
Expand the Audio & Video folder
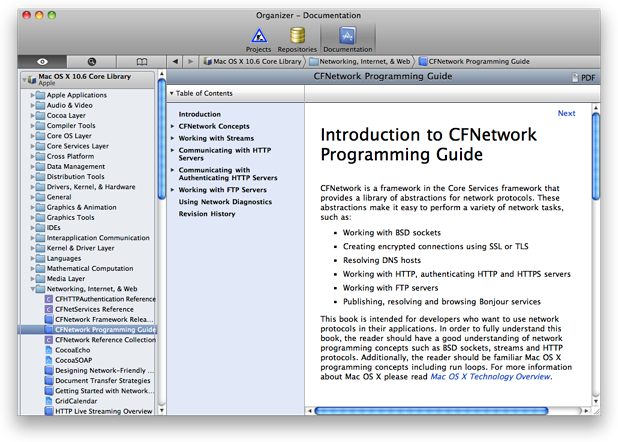point(33,105)
